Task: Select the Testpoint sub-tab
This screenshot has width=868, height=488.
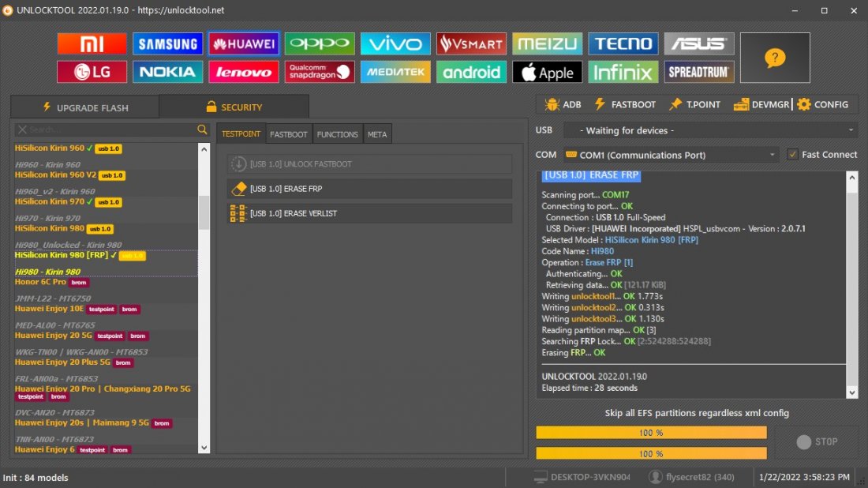Action: pyautogui.click(x=241, y=134)
